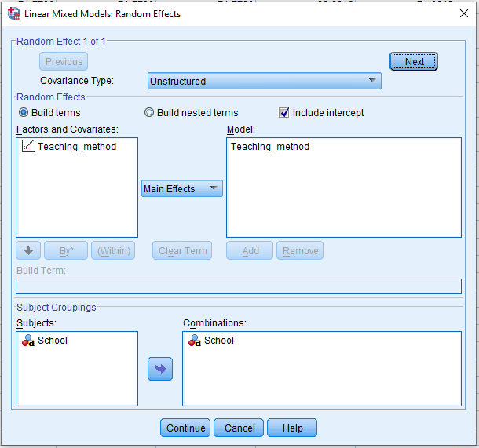Click the School nominal icon in Combinations list

(195, 341)
